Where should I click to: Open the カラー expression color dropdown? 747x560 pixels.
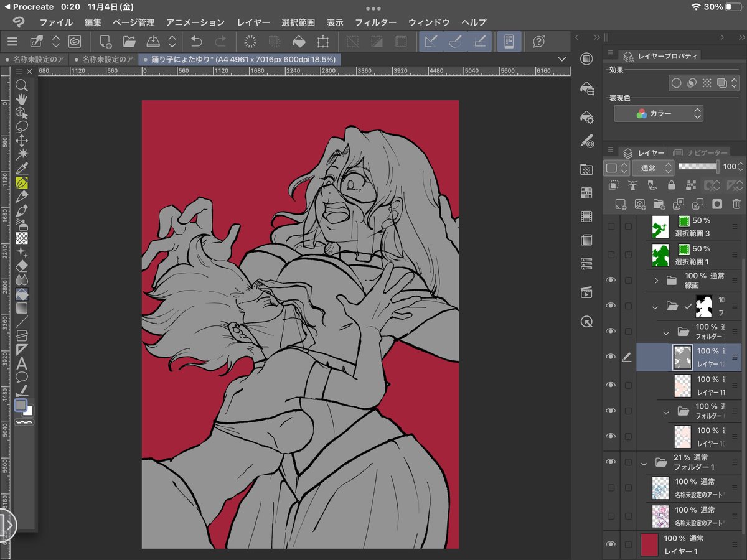pos(659,113)
